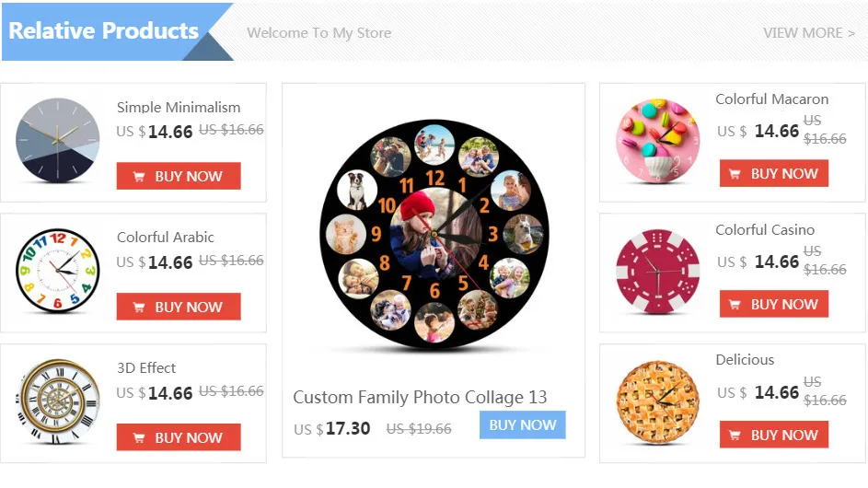Viewport: 868px width, 488px height.
Task: Open the 3D Effect clock thumbnail
Action: [57, 402]
